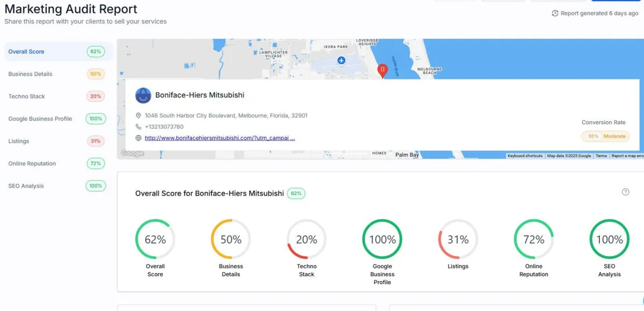Screen dimensions: 644x311
Task: Select Overall Score in sidebar
Action: [58, 51]
